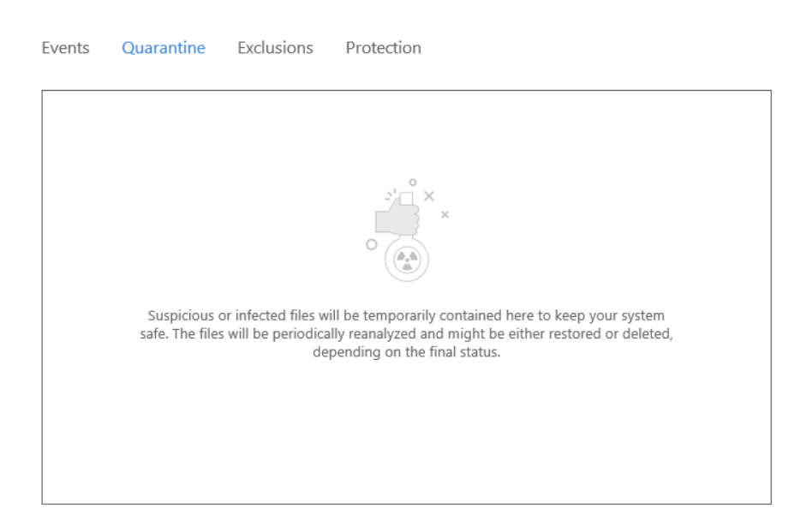Click the small square above the thumb

[407, 199]
